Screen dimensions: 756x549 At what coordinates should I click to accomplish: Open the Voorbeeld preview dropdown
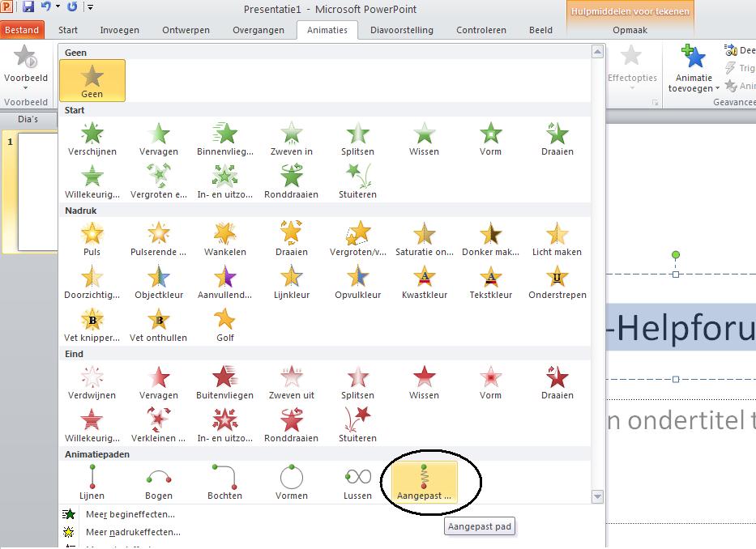26,87
